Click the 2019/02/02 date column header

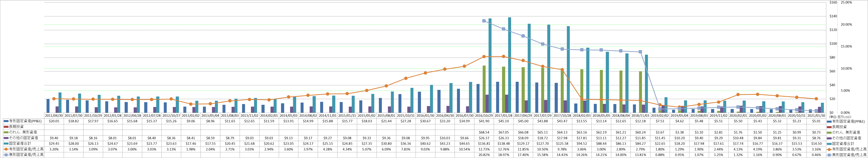pos(660,116)
